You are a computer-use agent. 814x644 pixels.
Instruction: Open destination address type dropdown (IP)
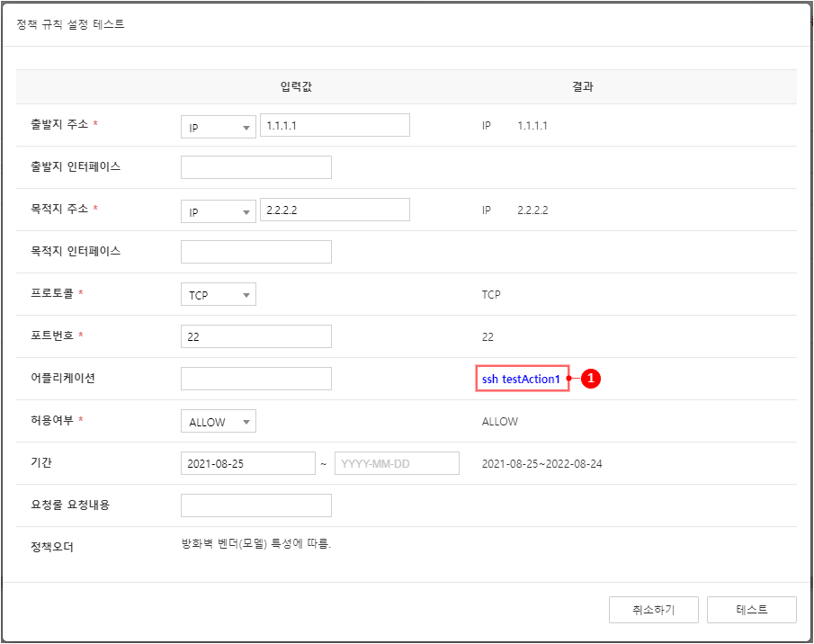tap(218, 211)
